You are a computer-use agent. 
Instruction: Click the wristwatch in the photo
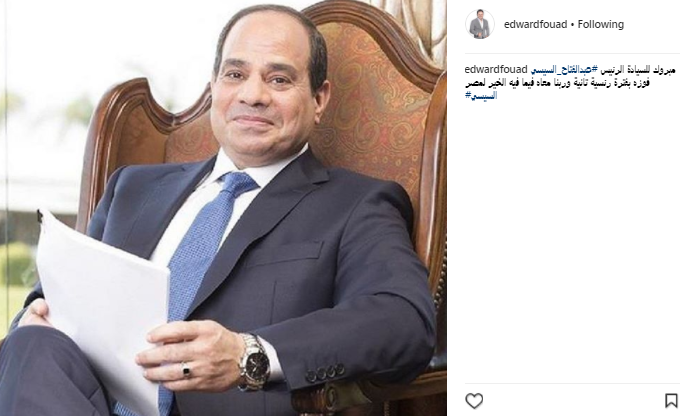[254, 362]
